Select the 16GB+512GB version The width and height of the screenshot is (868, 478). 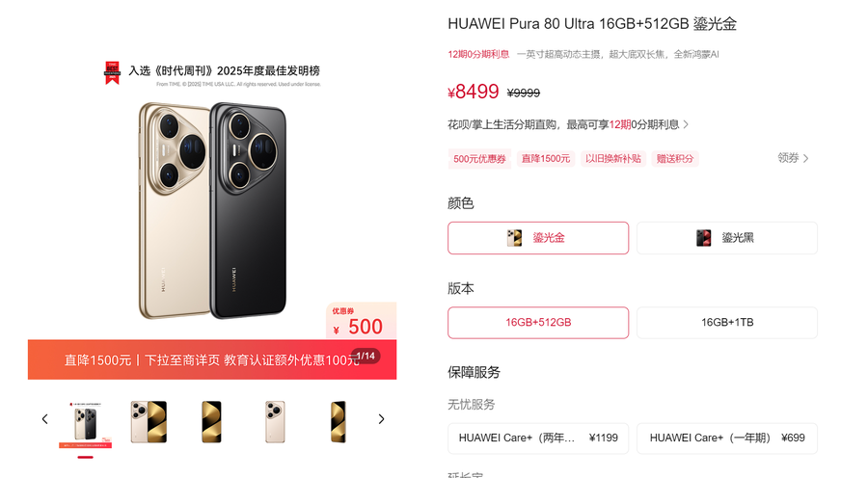click(x=538, y=323)
